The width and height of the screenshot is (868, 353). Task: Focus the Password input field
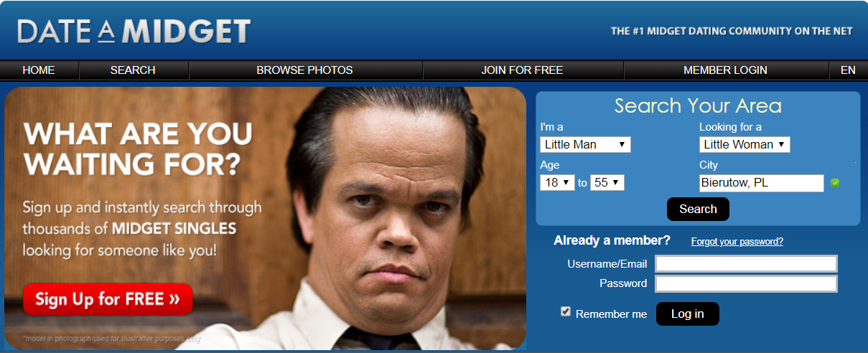click(747, 283)
